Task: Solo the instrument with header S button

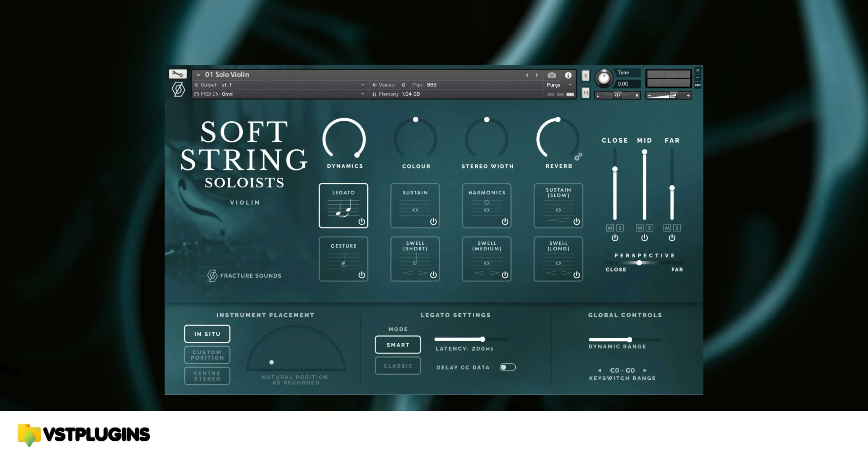Action: (586, 76)
